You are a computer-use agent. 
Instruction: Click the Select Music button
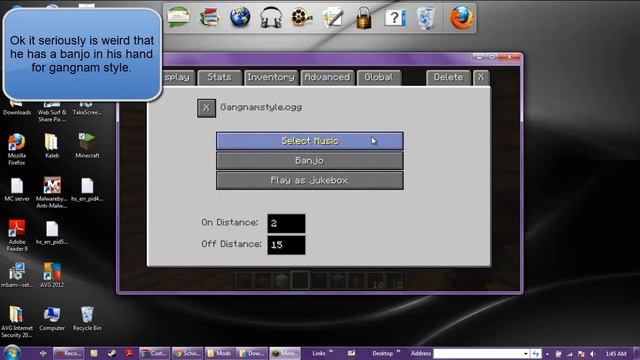pos(310,141)
